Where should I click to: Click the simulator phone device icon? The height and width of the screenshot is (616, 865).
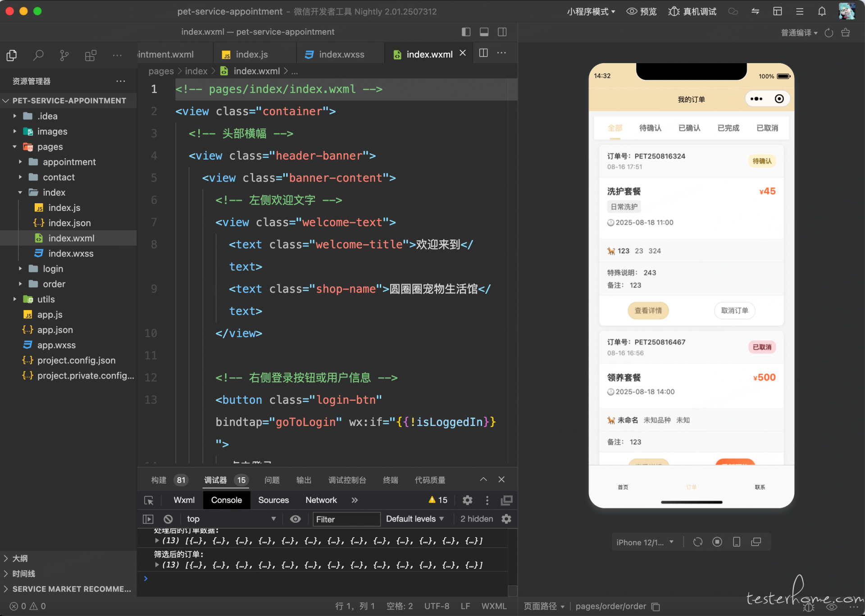[737, 542]
